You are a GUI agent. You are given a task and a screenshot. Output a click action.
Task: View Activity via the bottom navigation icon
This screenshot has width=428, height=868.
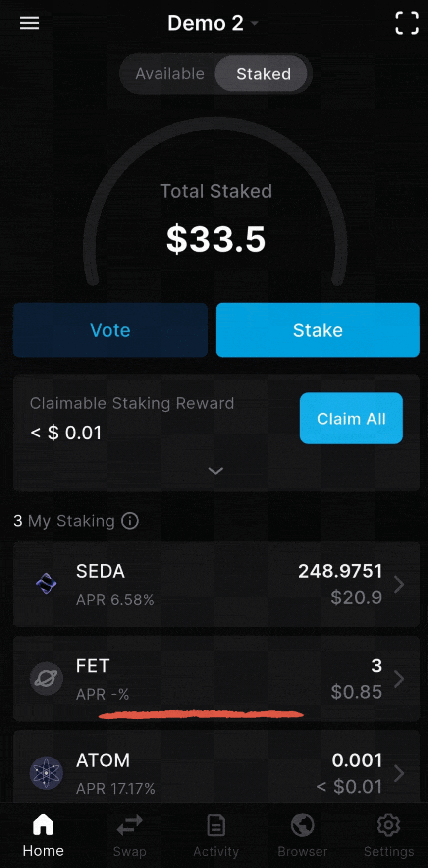coord(215,835)
